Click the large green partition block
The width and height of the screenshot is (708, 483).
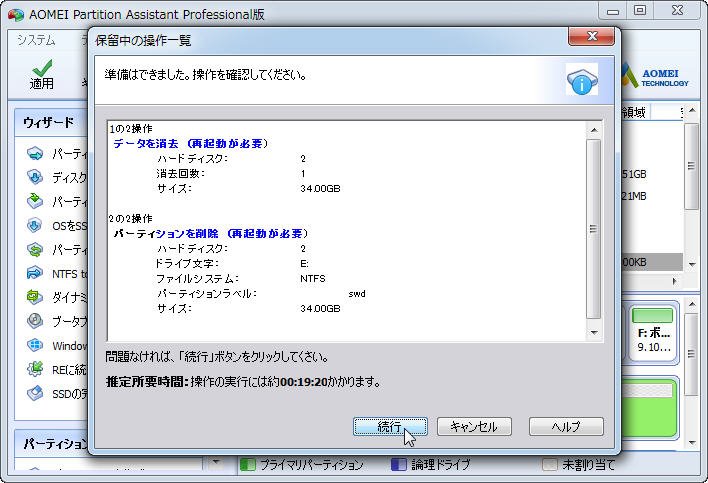[650, 409]
